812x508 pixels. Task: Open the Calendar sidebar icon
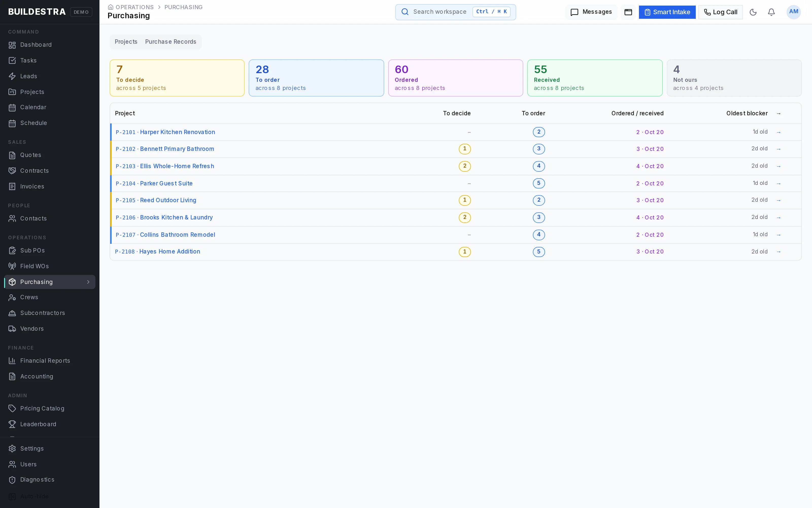[x=12, y=107]
